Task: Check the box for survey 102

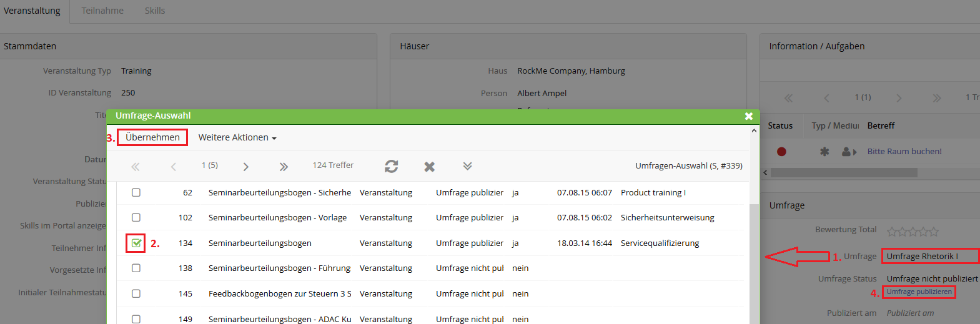Action: [x=136, y=217]
